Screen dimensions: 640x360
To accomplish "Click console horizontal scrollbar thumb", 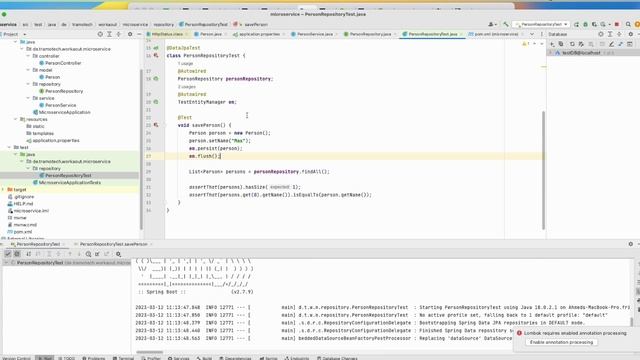I will coord(149,352).
